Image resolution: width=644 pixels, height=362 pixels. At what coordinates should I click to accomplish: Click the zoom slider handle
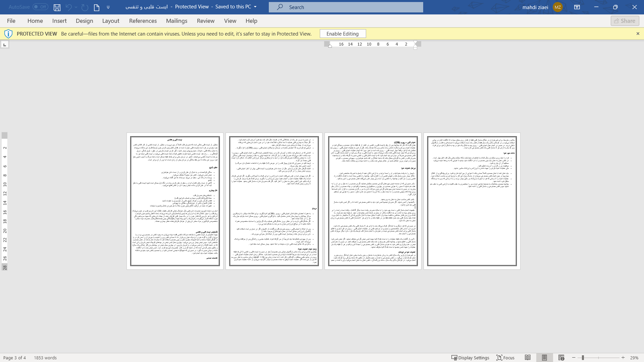tap(583, 358)
